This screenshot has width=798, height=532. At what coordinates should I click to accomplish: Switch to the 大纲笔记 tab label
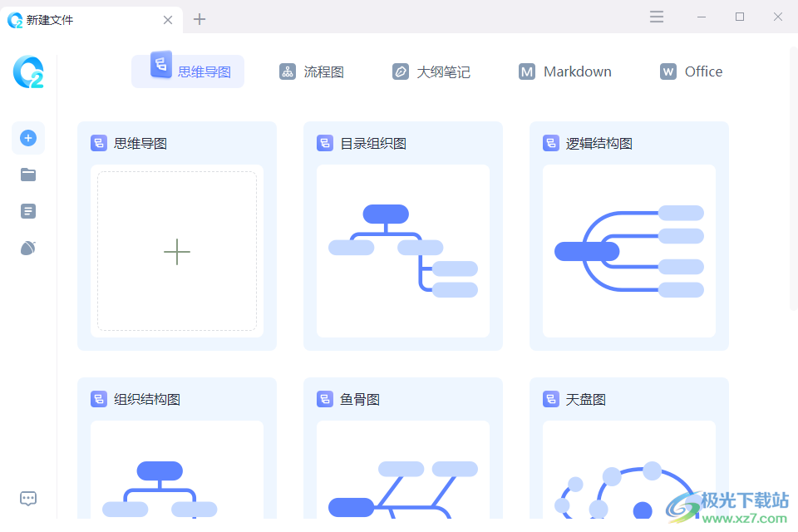click(443, 71)
